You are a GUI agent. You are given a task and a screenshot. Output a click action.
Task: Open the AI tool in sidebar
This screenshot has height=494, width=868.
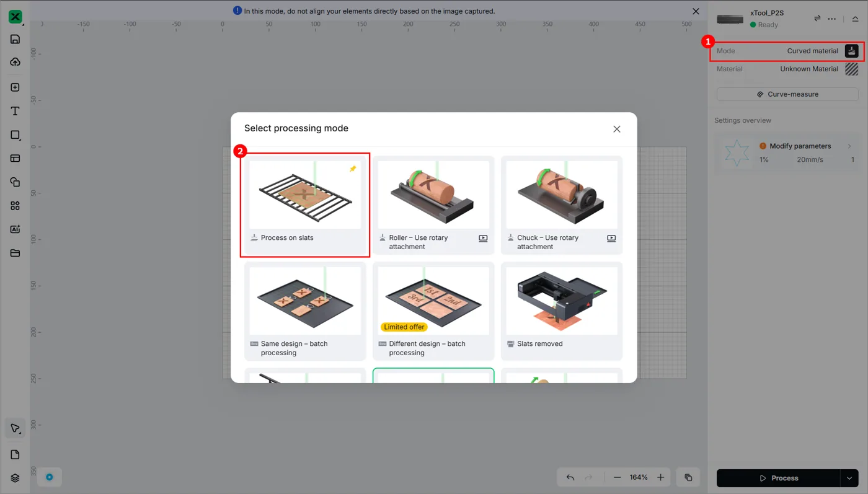15,229
